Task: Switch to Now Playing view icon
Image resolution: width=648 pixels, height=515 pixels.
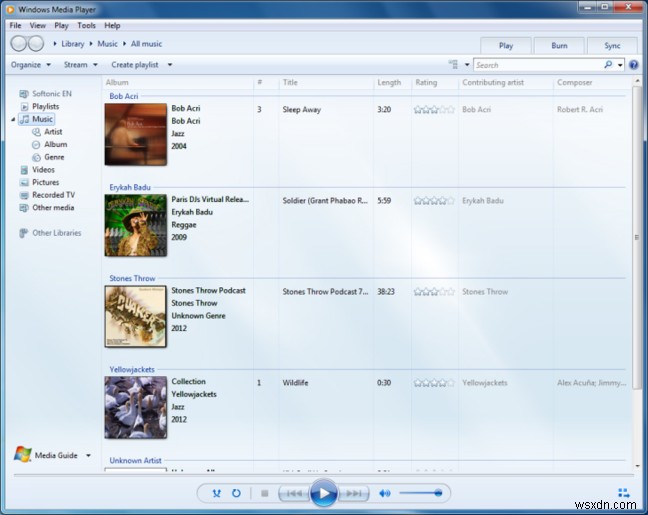Action: (x=624, y=492)
